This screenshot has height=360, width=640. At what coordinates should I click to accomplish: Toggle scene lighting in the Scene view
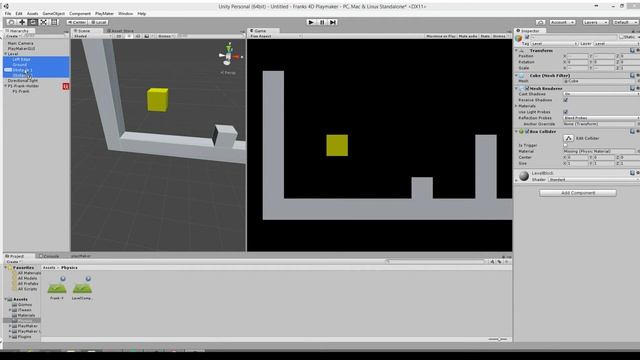tap(129, 36)
